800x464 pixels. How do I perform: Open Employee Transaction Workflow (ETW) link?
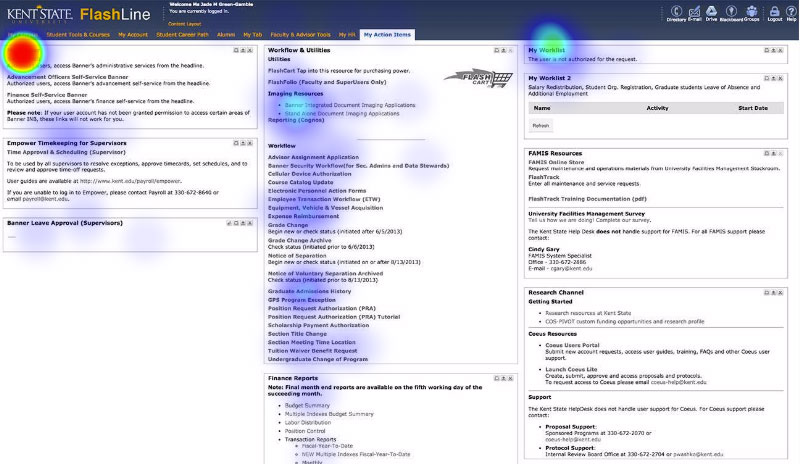pyautogui.click(x=324, y=200)
